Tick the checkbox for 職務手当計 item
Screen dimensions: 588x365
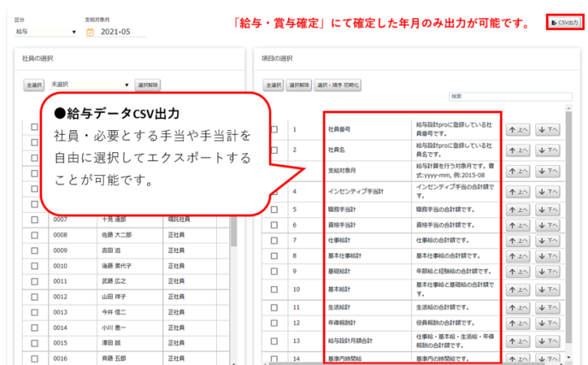pyautogui.click(x=273, y=210)
